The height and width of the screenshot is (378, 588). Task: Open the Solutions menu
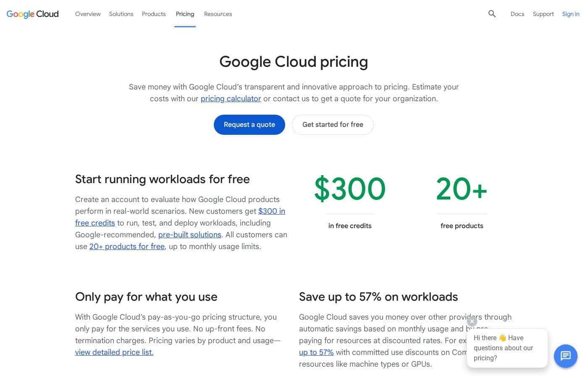(x=121, y=14)
